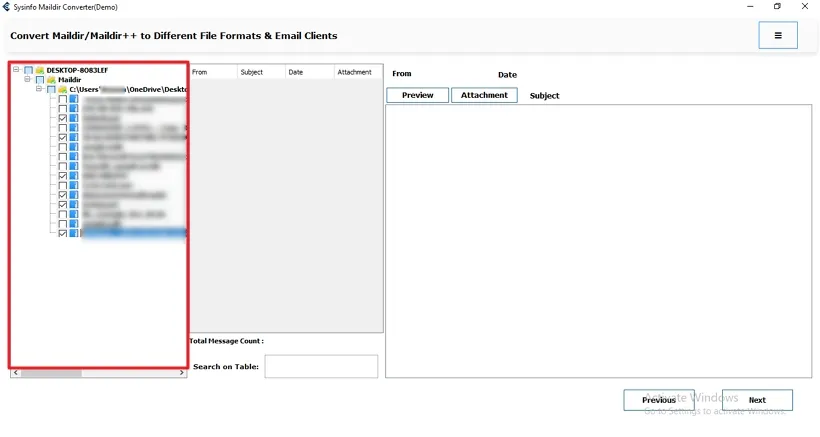Focus the Search on Table field
Viewport: 820px width, 437px height.
[321, 366]
